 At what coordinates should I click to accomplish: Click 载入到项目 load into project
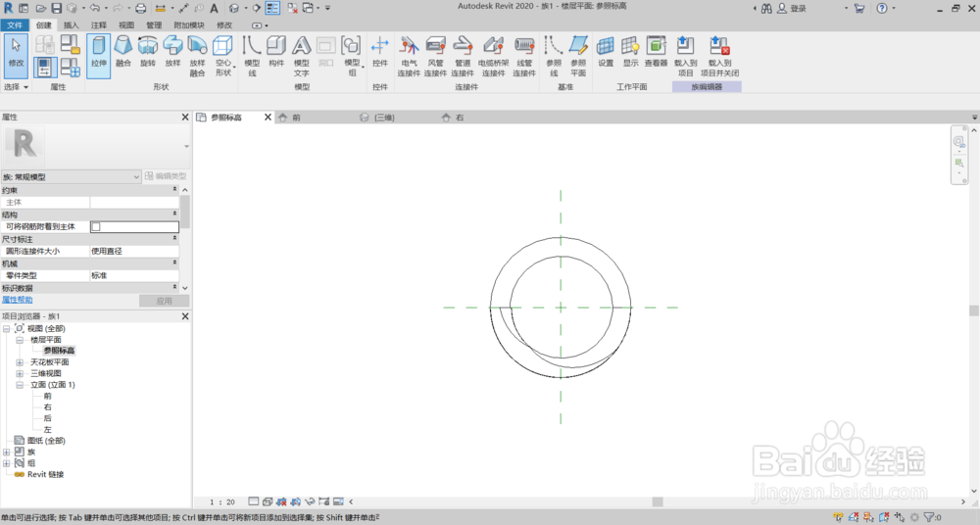pos(686,56)
